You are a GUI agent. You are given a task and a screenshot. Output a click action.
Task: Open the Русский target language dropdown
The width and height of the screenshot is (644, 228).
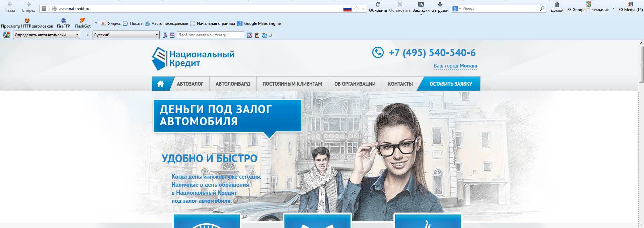126,35
